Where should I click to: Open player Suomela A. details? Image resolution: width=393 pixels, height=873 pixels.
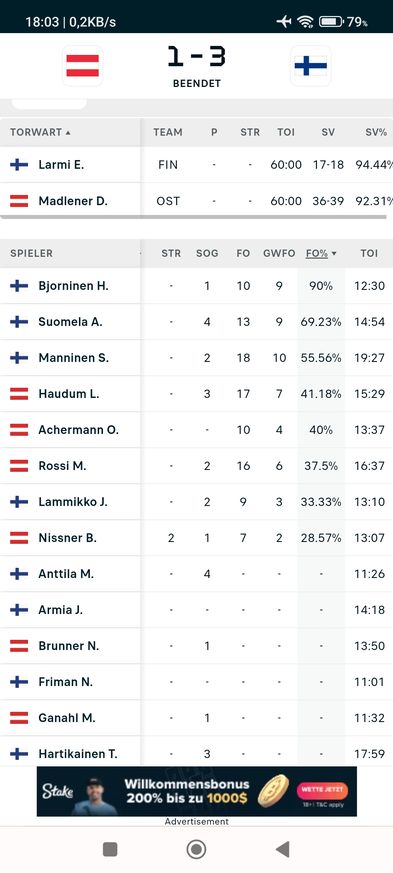[x=70, y=322]
